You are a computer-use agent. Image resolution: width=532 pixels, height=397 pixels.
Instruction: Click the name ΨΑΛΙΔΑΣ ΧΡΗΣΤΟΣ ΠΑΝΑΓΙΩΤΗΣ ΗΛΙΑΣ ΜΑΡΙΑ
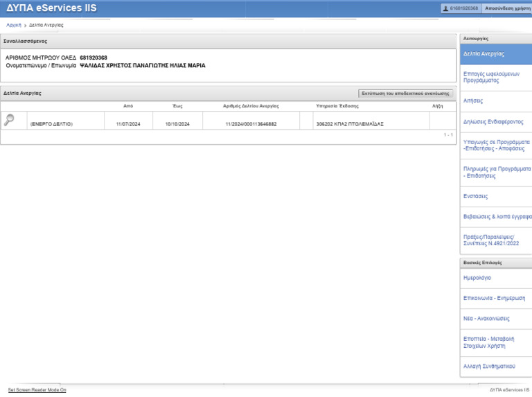[x=143, y=66]
